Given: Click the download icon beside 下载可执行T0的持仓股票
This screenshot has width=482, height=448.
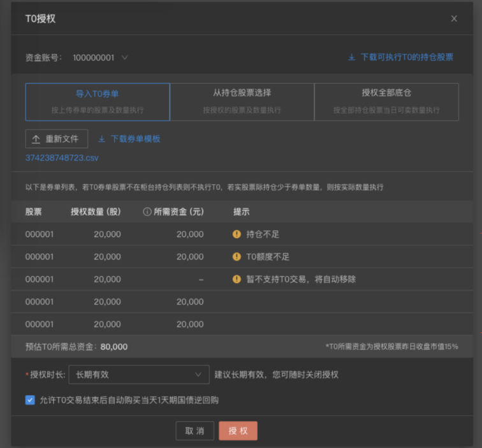Looking at the screenshot, I should (x=352, y=57).
